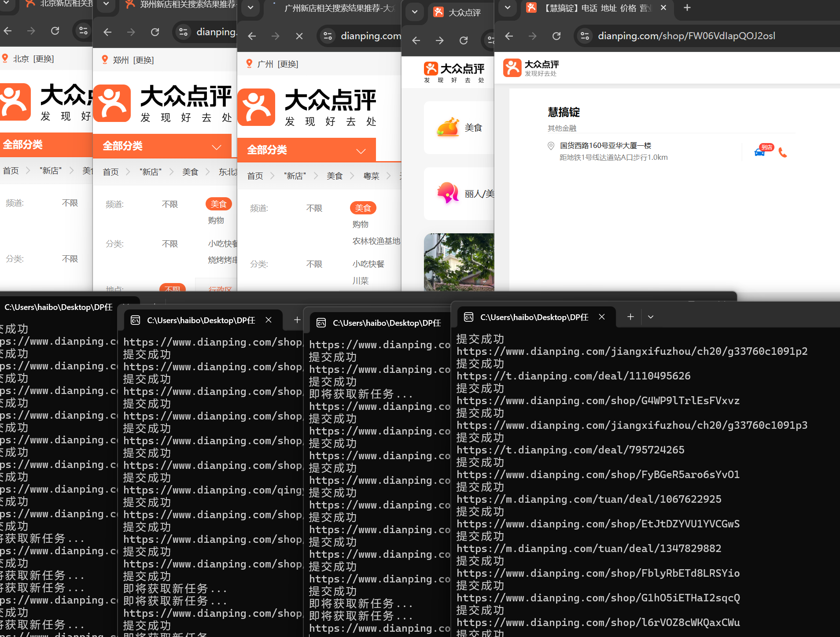Click the Dianping logo icon
Image resolution: width=840 pixels, height=637 pixels.
pyautogui.click(x=513, y=67)
